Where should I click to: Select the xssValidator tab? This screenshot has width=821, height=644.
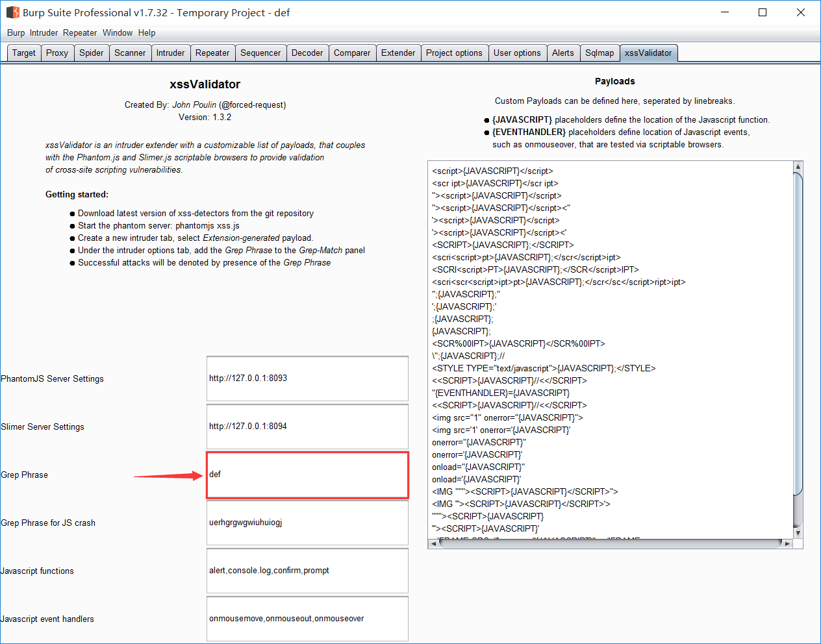coord(648,53)
